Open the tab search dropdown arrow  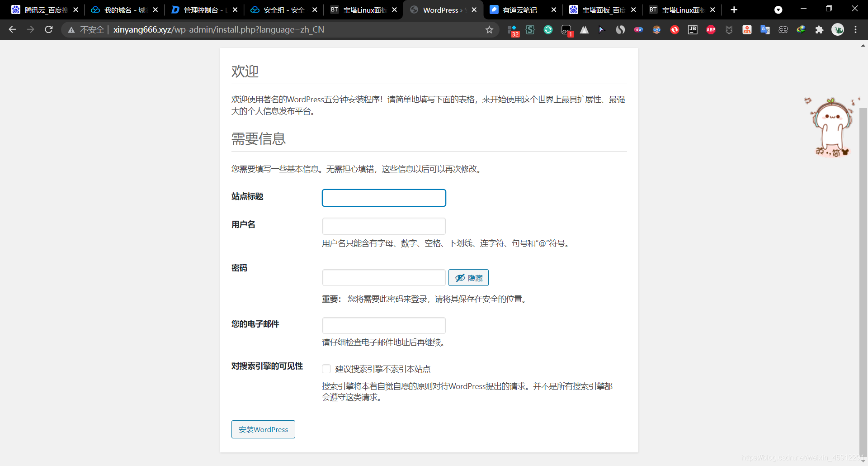[778, 10]
